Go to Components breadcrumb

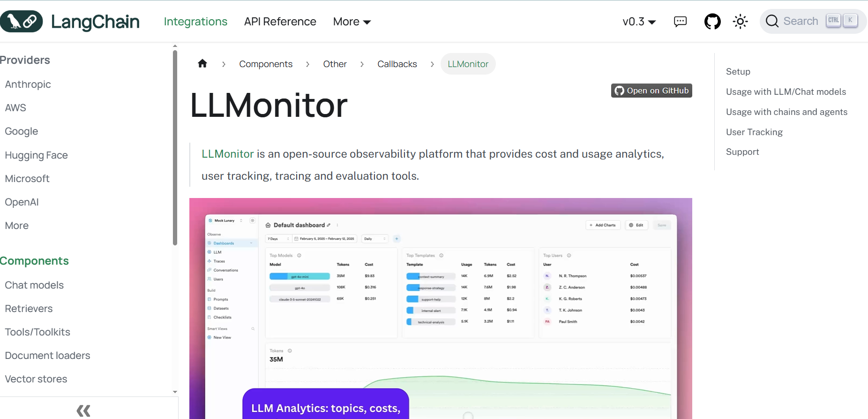(x=266, y=64)
